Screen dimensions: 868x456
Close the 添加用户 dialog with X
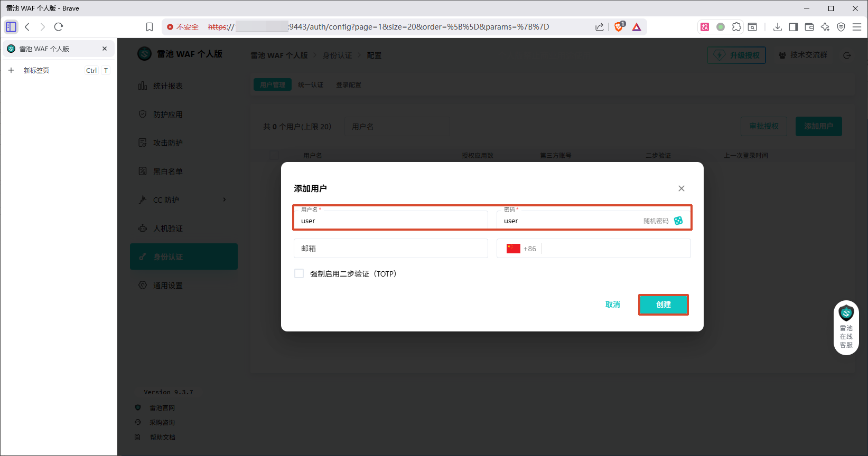point(682,188)
